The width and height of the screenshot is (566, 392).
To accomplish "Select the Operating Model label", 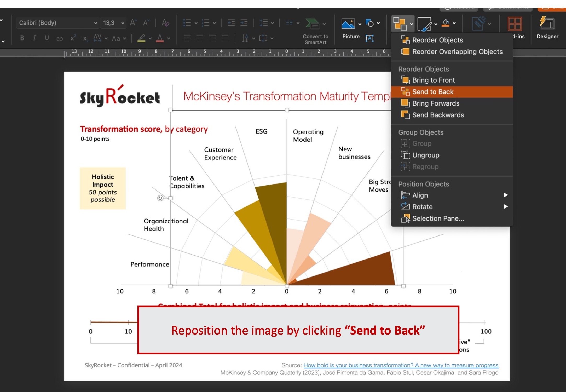I will click(x=308, y=136).
